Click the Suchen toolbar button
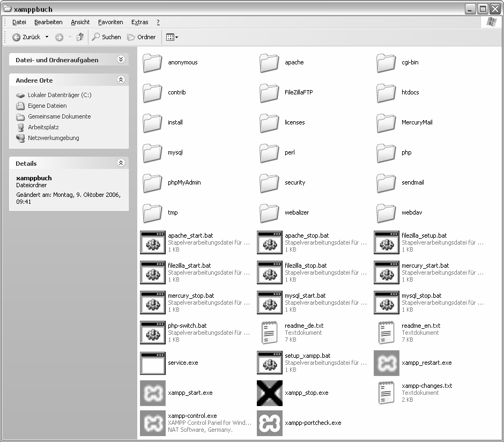This screenshot has width=504, height=442. coord(106,37)
